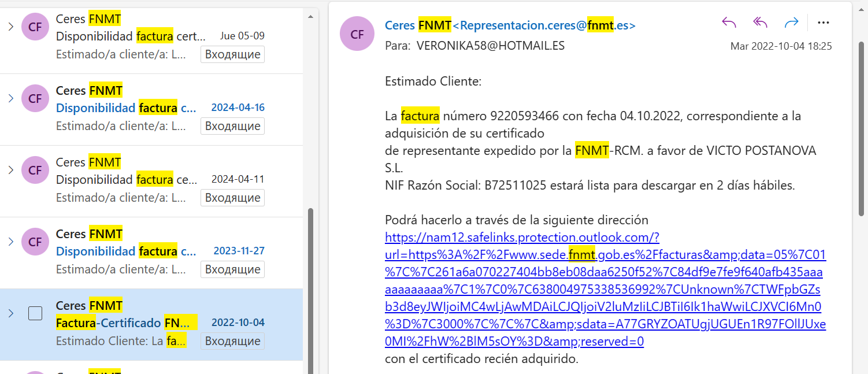Viewport: 868px width, 374px height.
Task: Click the sender avatar in the reading pane
Action: pos(358,34)
